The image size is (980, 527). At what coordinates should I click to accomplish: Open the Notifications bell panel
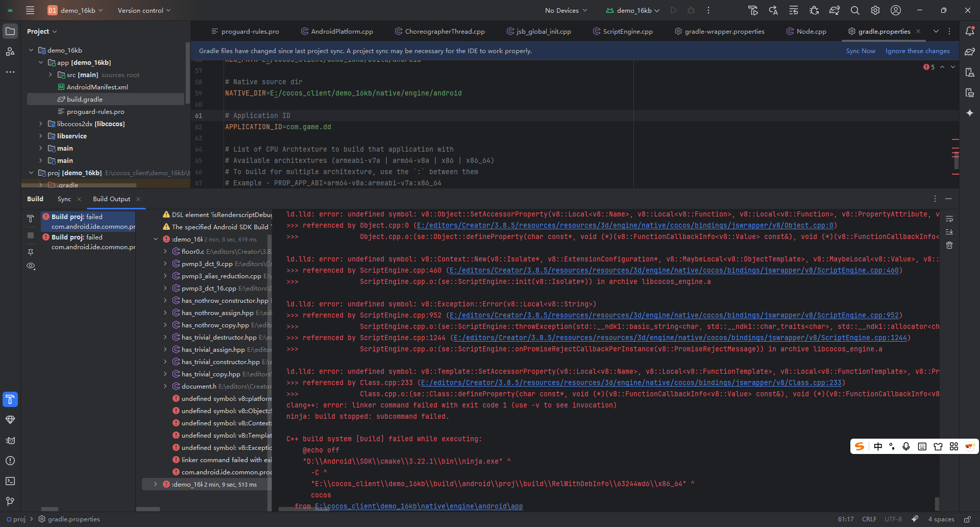coord(970,31)
